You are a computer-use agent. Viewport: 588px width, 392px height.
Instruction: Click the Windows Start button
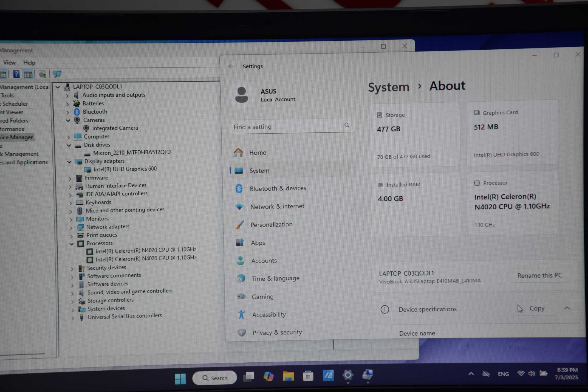coord(180,379)
